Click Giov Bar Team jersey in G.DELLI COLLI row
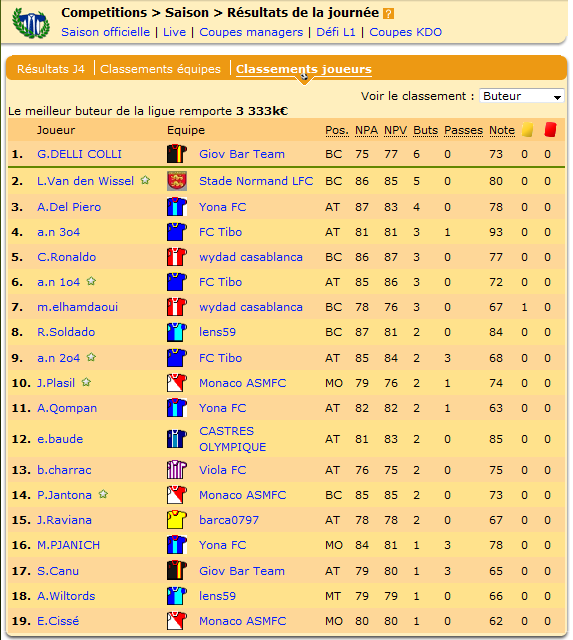Screen dimensions: 573x640 [177, 154]
